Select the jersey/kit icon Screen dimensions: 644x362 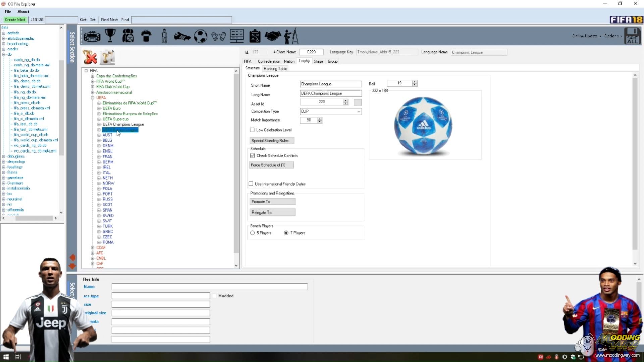(146, 36)
